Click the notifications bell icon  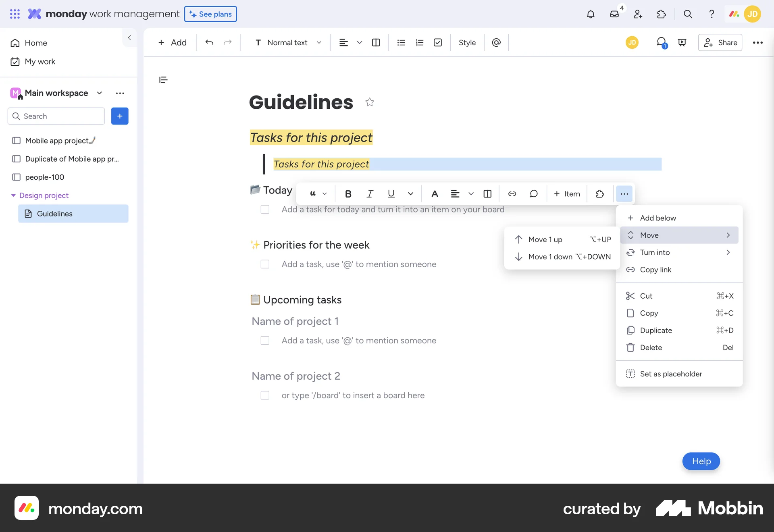[x=591, y=15]
